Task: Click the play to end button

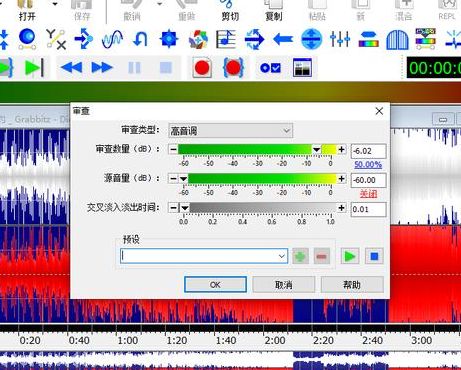Action: coord(34,68)
